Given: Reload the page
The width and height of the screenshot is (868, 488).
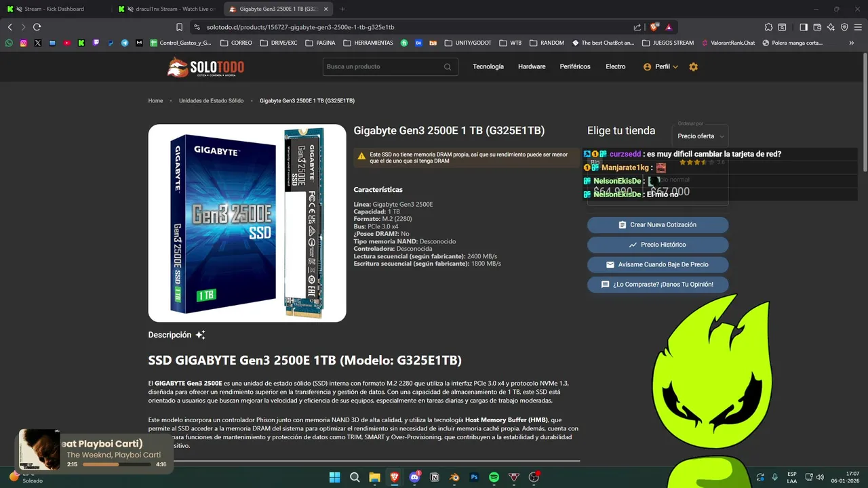Looking at the screenshot, I should [37, 27].
